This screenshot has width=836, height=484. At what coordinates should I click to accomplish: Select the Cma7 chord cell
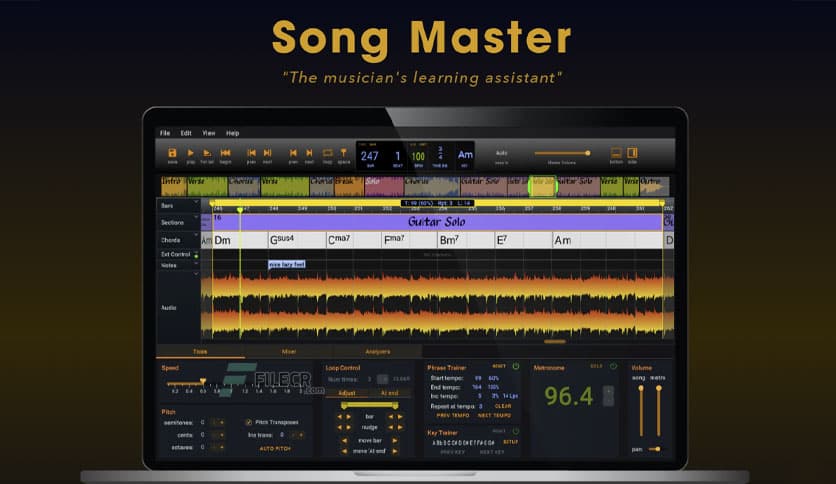[354, 240]
